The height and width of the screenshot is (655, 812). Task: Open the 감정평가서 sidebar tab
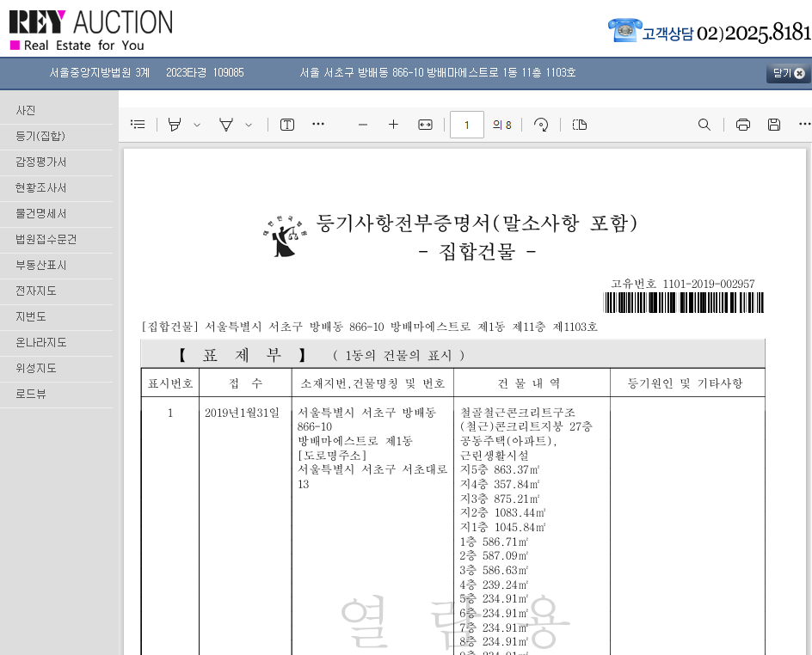[57, 162]
